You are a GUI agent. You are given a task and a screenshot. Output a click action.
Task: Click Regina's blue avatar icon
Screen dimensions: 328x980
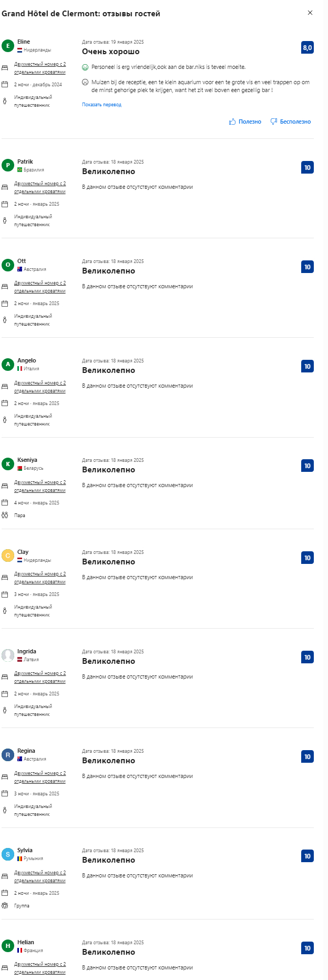click(x=8, y=755)
